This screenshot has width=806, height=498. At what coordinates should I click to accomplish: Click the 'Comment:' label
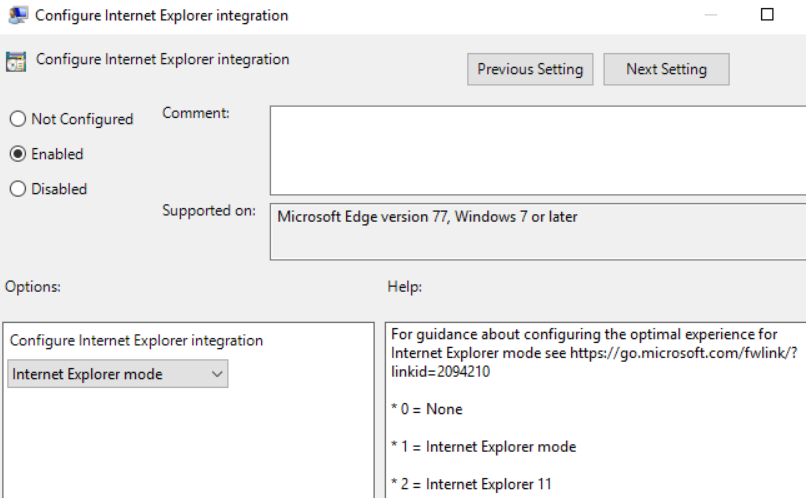point(196,113)
